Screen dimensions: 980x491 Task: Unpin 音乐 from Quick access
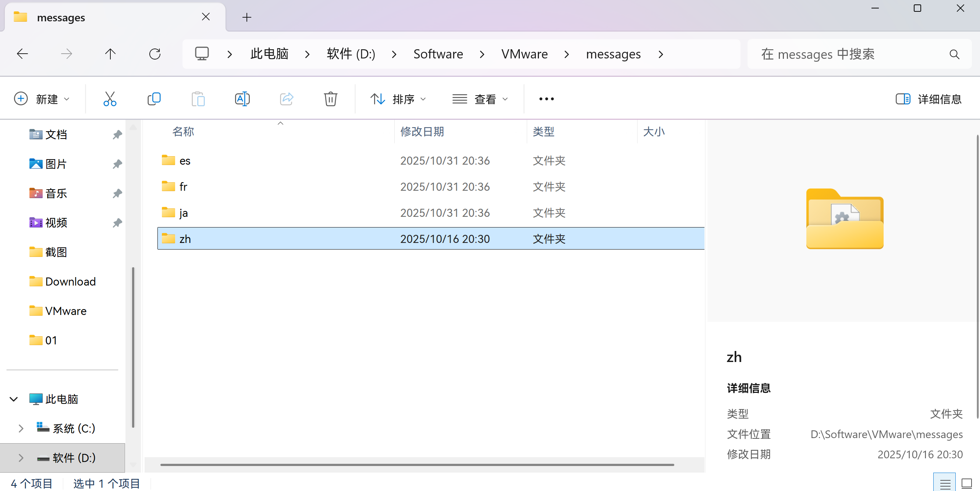coord(117,193)
